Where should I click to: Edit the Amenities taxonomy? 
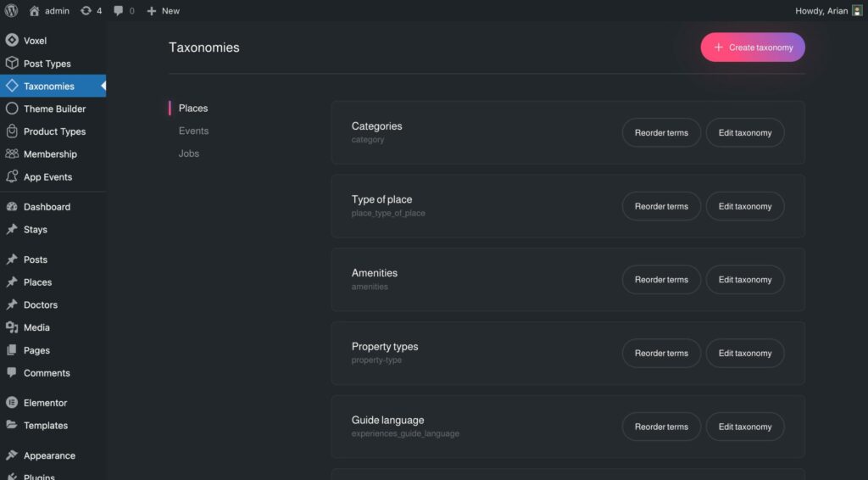pyautogui.click(x=745, y=280)
